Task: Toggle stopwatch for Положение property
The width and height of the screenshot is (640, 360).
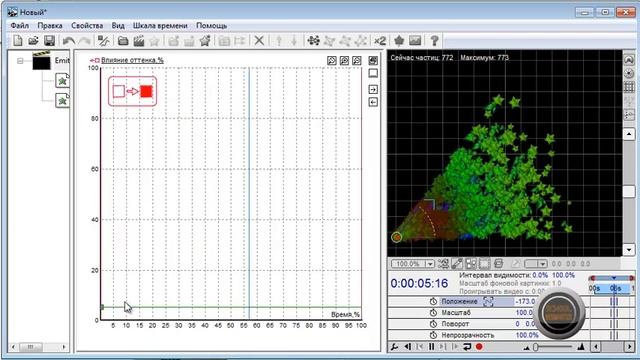Action: click(x=433, y=301)
